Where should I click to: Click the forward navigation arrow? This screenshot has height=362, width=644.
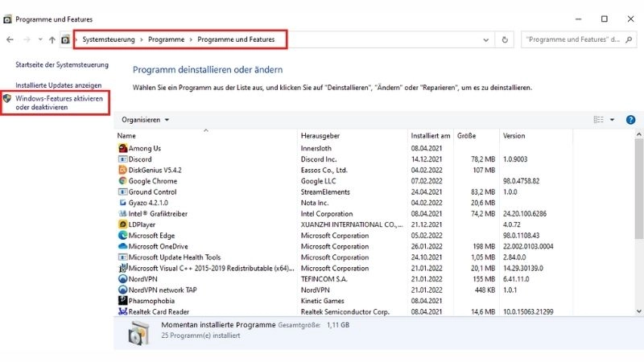27,39
